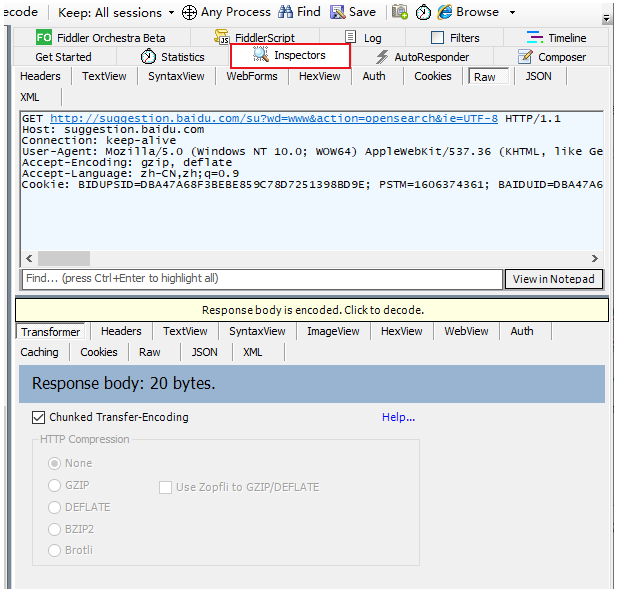Viewport: 620px width, 595px height.
Task: Select the BZIP2 compression radio button
Action: (x=54, y=529)
